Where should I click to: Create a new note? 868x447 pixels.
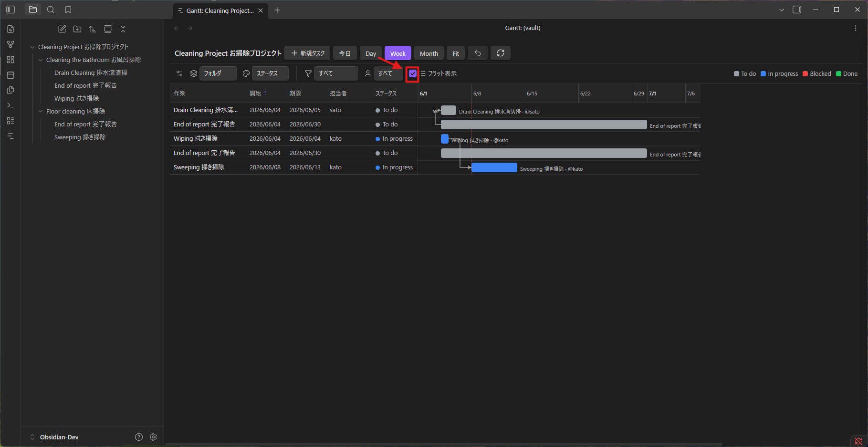coord(62,29)
